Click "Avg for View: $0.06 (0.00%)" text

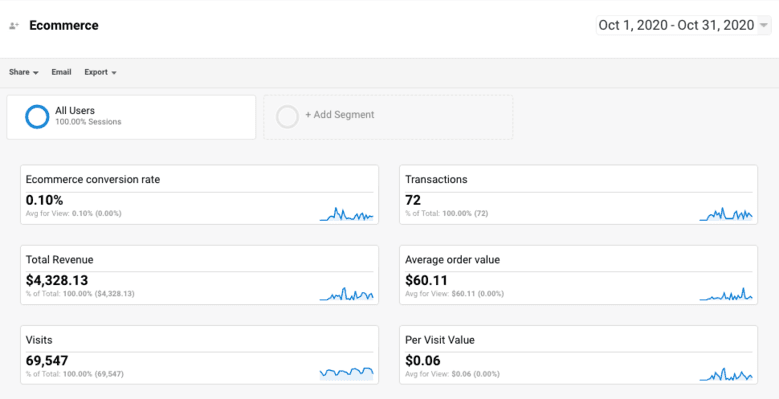pyautogui.click(x=452, y=374)
